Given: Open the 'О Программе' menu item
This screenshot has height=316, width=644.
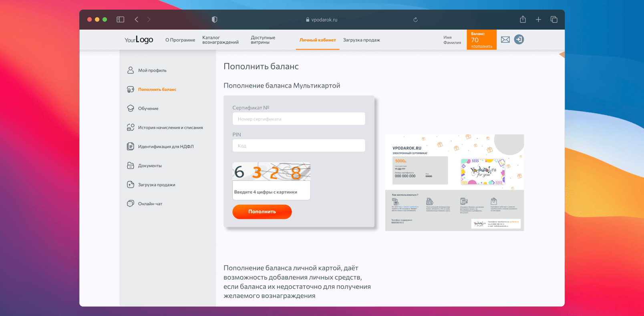Looking at the screenshot, I should pyautogui.click(x=180, y=40).
